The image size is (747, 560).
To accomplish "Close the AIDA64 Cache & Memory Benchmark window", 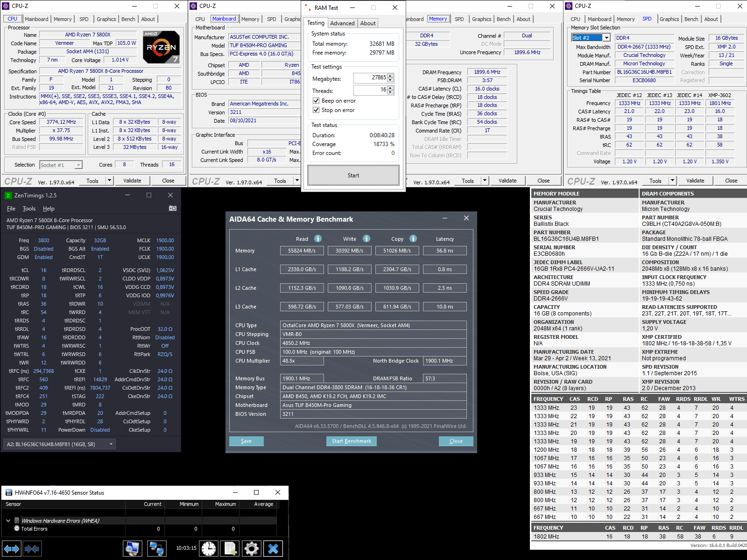I will click(x=466, y=218).
